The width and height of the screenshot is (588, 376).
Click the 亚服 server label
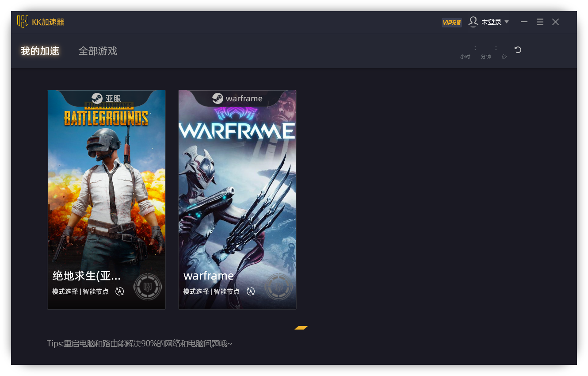(x=113, y=98)
